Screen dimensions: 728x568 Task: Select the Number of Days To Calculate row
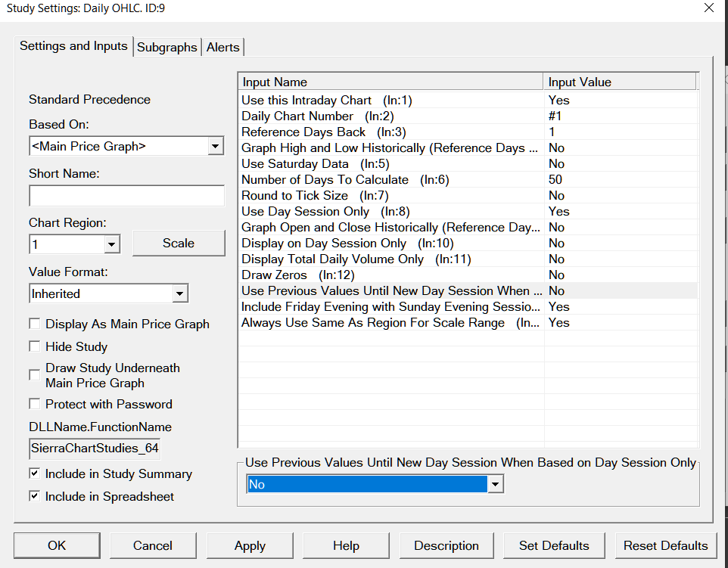(325, 180)
